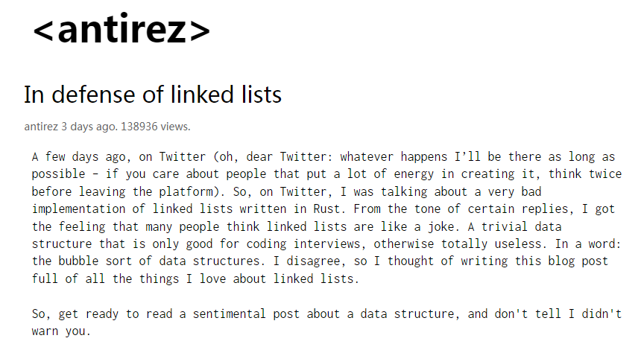This screenshot has height=350, width=644.
Task: Click "before leaving the platform" text
Action: point(122,191)
